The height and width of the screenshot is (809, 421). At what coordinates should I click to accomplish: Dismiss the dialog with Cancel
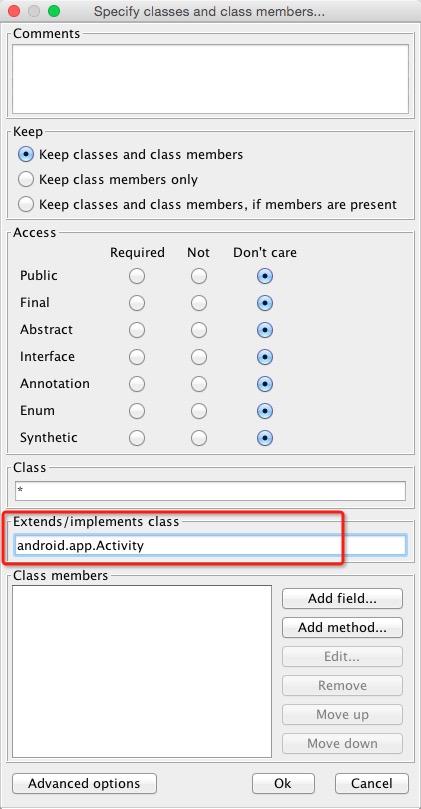click(371, 783)
